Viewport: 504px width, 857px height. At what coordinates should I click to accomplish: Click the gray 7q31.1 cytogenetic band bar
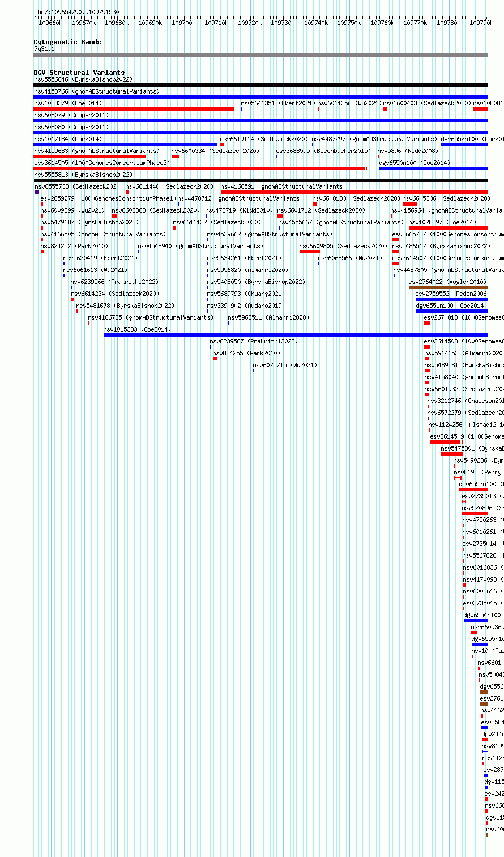(260, 55)
